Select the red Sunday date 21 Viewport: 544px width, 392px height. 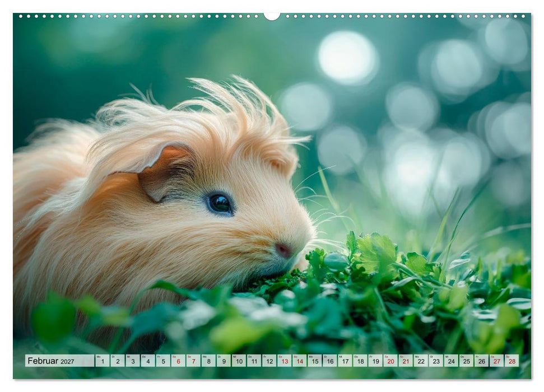click(x=406, y=361)
